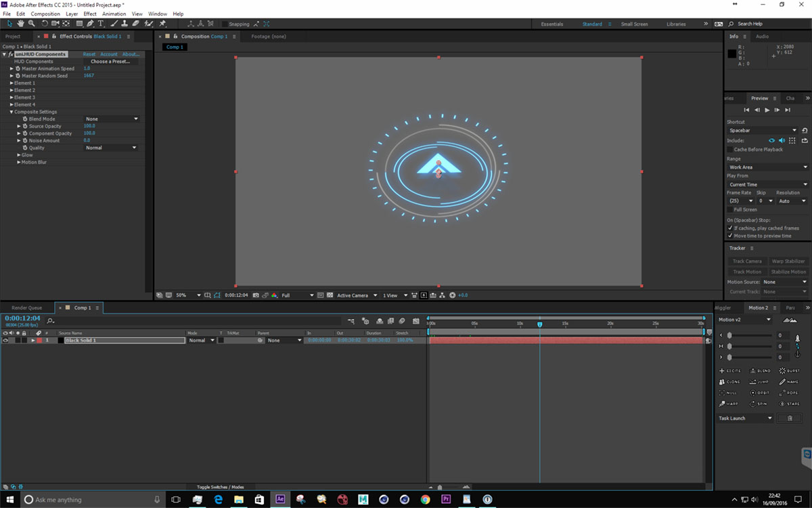Click the first Motion v2 easing slider
Screen dimensions: 812x508
(729, 335)
